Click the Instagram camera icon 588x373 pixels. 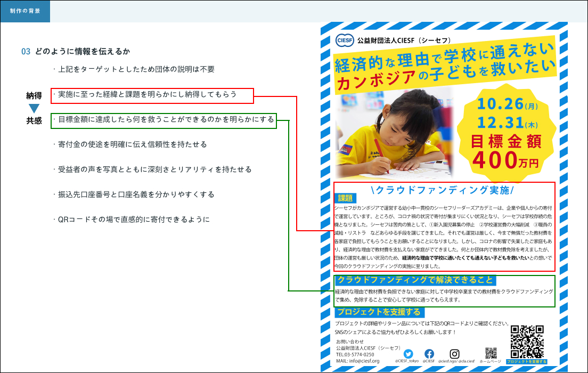click(454, 353)
